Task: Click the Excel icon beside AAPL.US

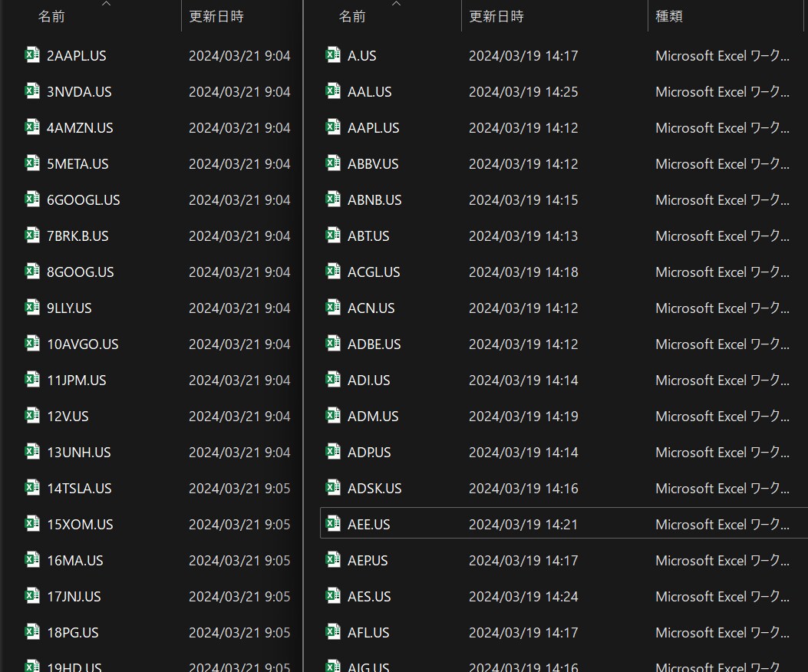Action: pyautogui.click(x=333, y=127)
